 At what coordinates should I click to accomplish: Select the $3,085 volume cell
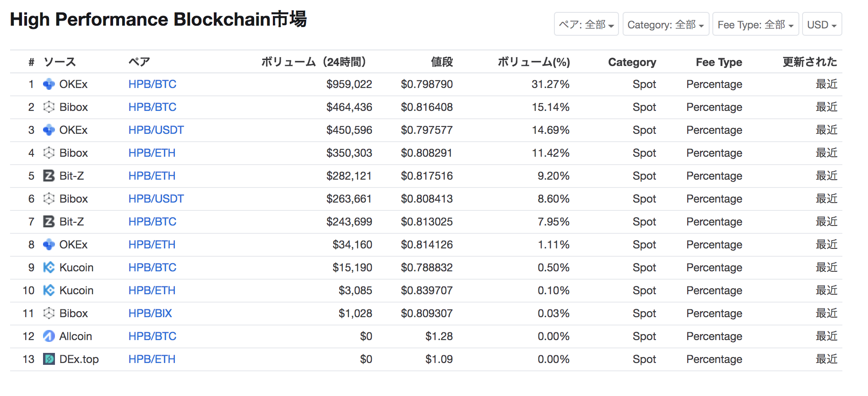(355, 291)
